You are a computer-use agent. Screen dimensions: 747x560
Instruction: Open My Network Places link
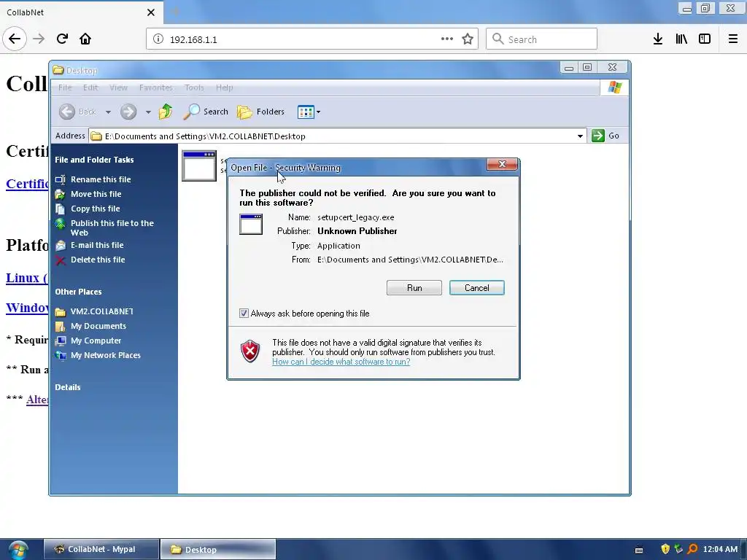click(x=105, y=355)
